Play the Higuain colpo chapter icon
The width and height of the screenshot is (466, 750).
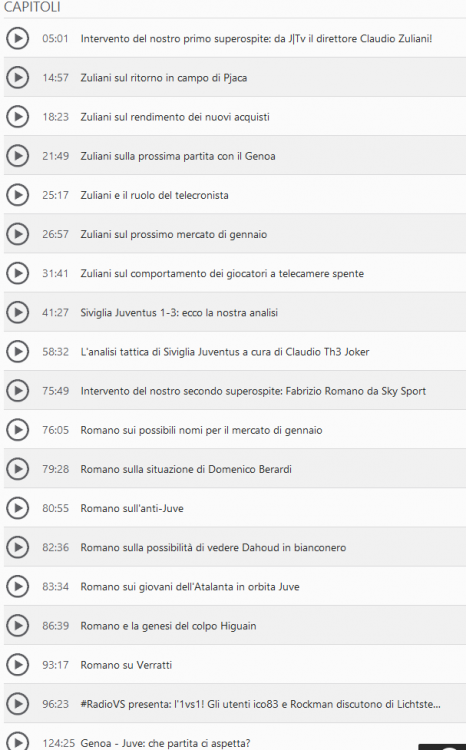click(18, 626)
